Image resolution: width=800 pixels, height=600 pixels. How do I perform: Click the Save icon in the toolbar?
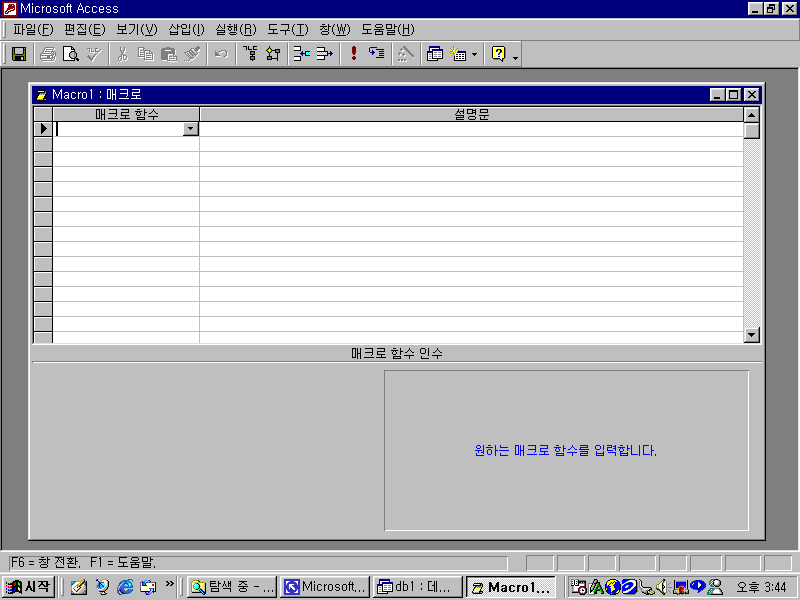pos(19,54)
